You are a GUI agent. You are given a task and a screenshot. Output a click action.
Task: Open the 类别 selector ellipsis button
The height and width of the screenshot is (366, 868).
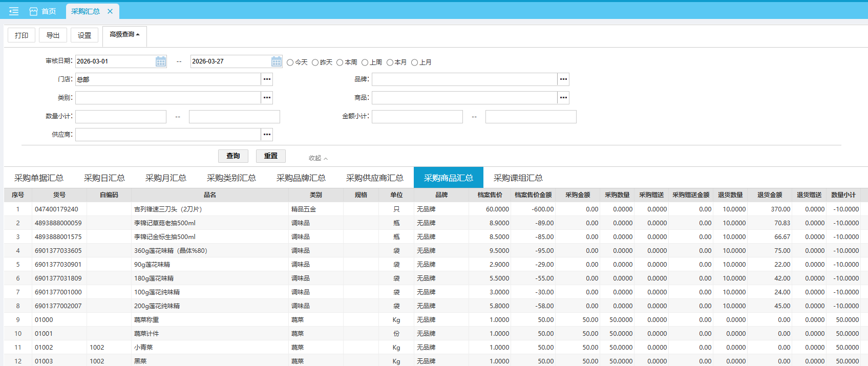[267, 98]
